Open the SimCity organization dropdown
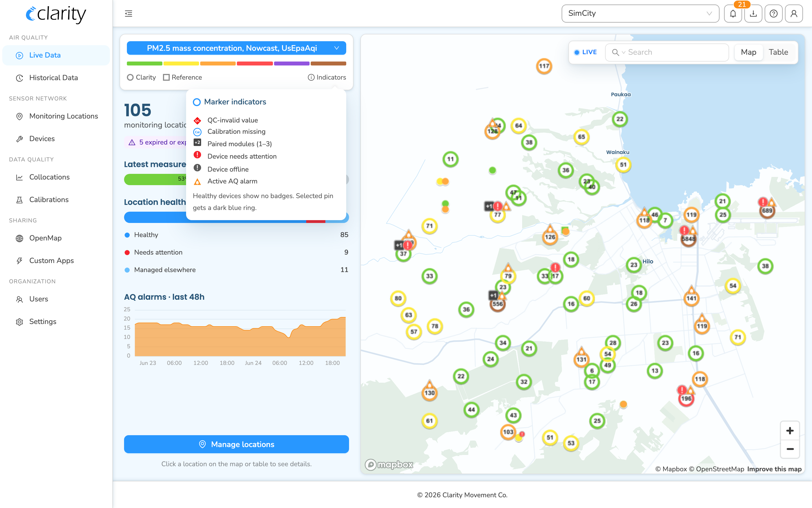 pos(640,14)
